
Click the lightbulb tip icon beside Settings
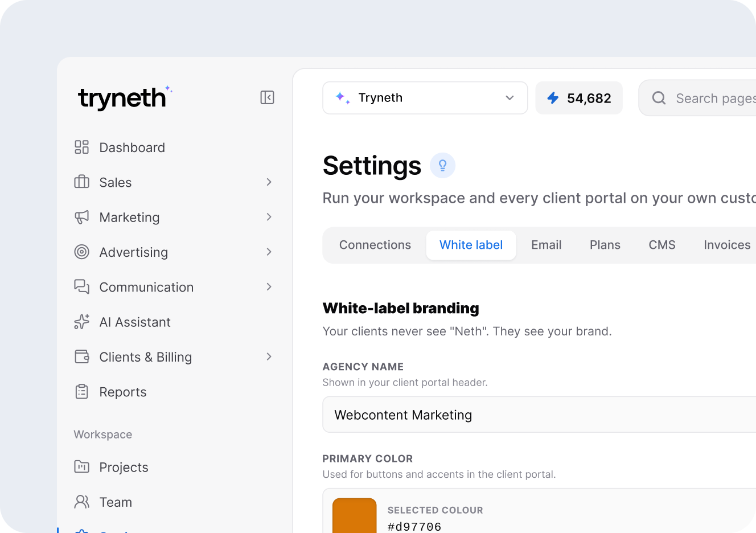pyautogui.click(x=442, y=166)
